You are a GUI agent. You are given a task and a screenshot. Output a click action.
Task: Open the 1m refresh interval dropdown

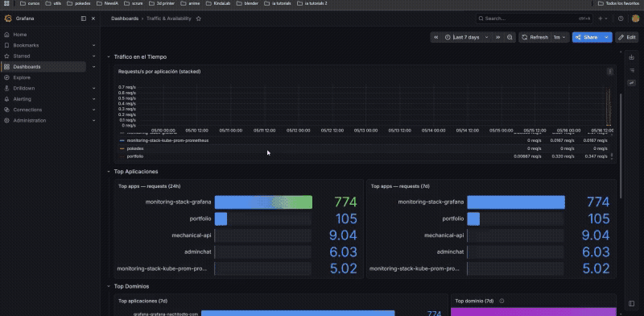[559, 37]
